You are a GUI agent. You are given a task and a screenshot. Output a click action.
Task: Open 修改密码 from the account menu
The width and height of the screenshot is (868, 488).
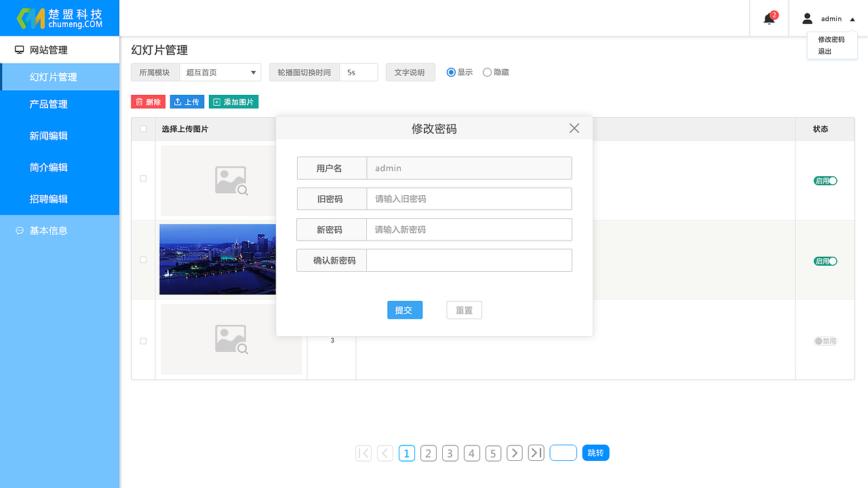[831, 39]
